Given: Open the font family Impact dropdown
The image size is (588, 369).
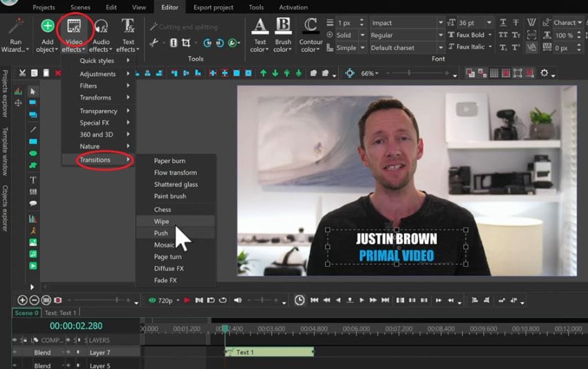Looking at the screenshot, I should (x=441, y=23).
